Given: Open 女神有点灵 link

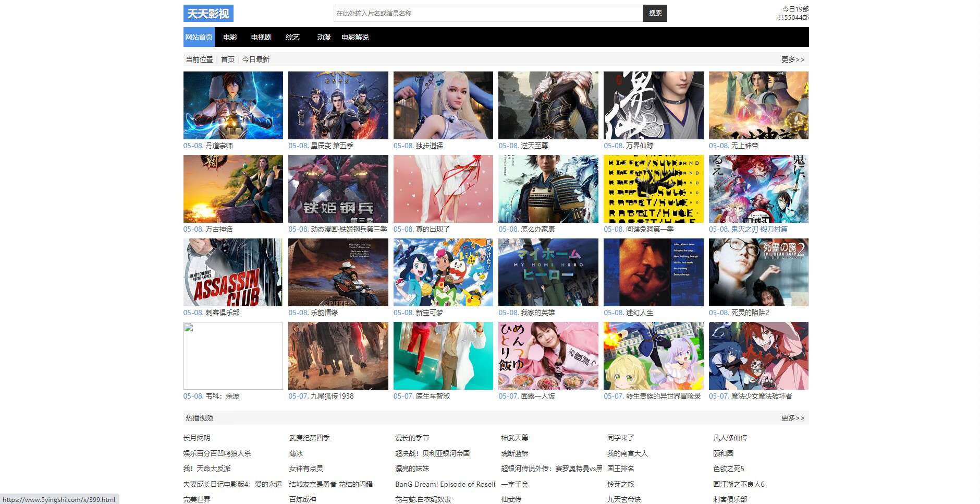Looking at the screenshot, I should point(307,469).
